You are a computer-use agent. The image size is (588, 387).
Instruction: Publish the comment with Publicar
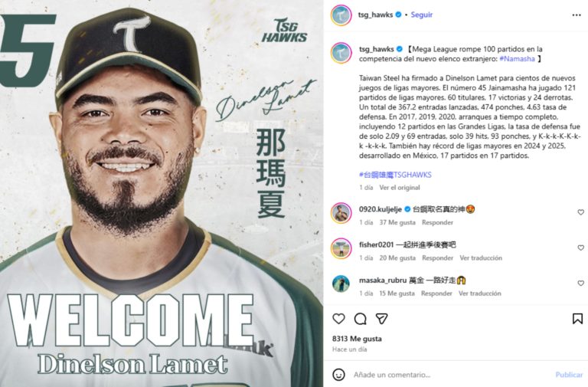[569, 375]
